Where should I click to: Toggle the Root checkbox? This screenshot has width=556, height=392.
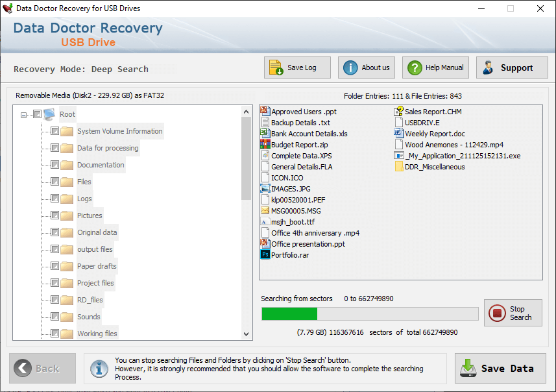[x=37, y=114]
